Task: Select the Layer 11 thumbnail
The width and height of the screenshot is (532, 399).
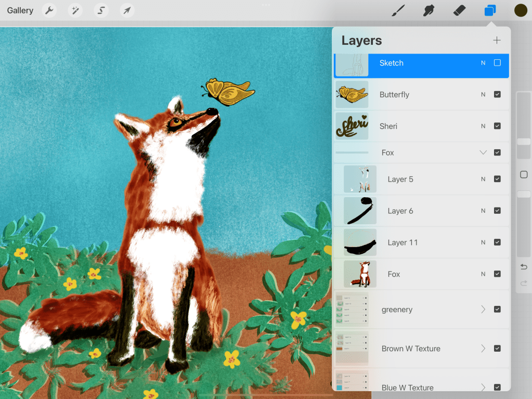Action: tap(360, 242)
